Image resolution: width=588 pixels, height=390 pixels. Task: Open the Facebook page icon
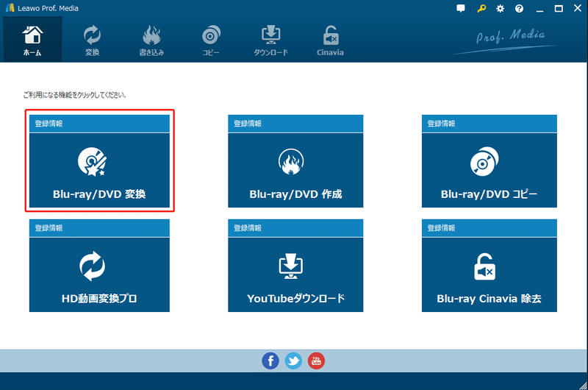coord(270,361)
